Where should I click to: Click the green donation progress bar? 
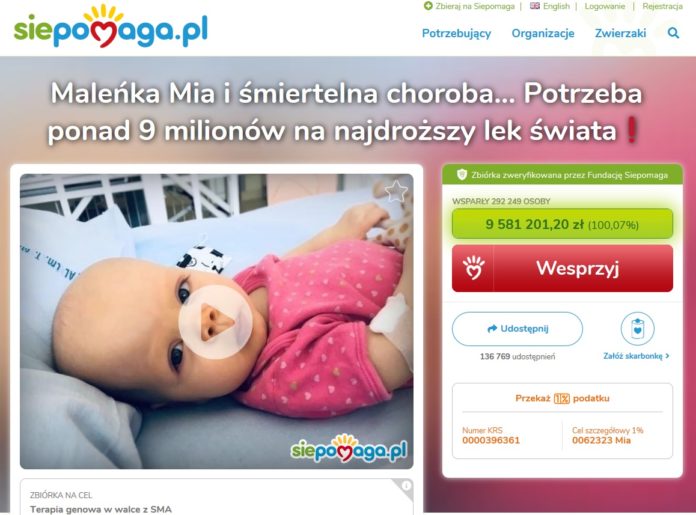562,224
